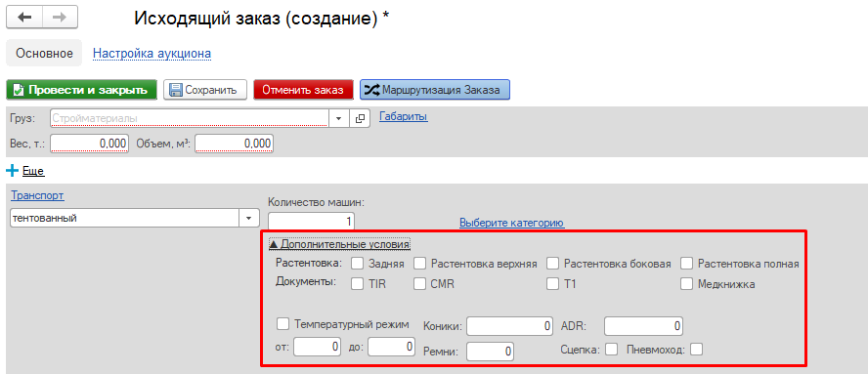
Task: Go back with the left arrow button
Action: [x=24, y=18]
